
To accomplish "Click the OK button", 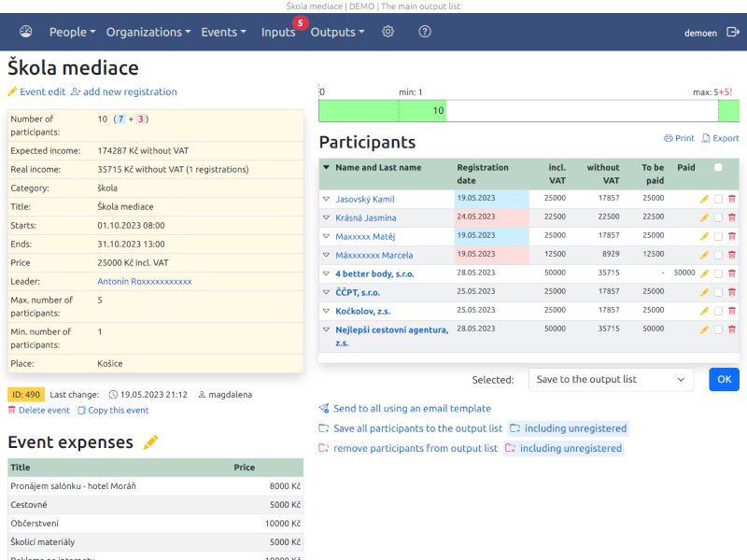I will (725, 380).
